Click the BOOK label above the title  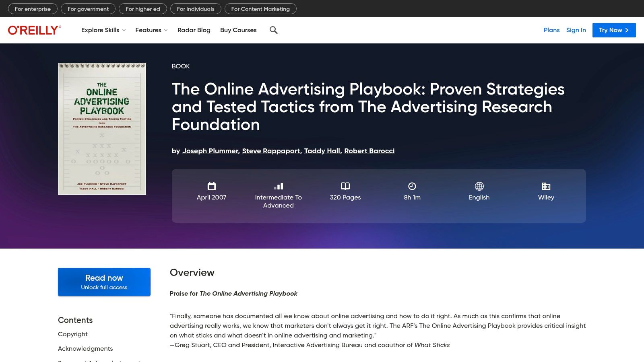tap(181, 66)
